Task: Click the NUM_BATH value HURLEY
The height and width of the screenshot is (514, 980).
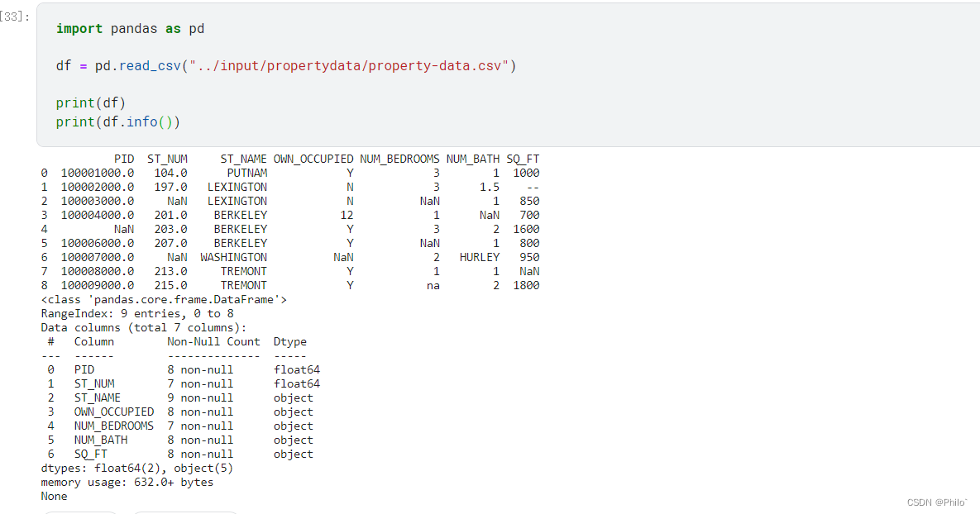Action: tap(480, 257)
